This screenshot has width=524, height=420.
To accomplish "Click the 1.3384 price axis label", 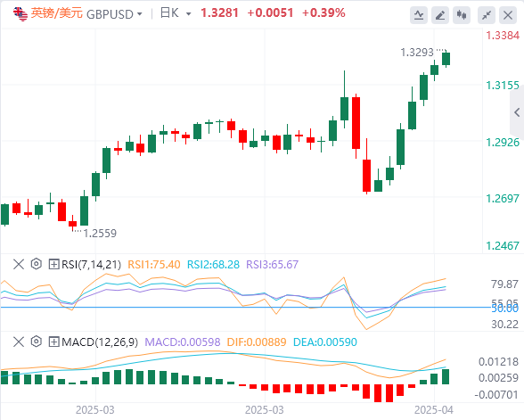I will click(x=503, y=35).
